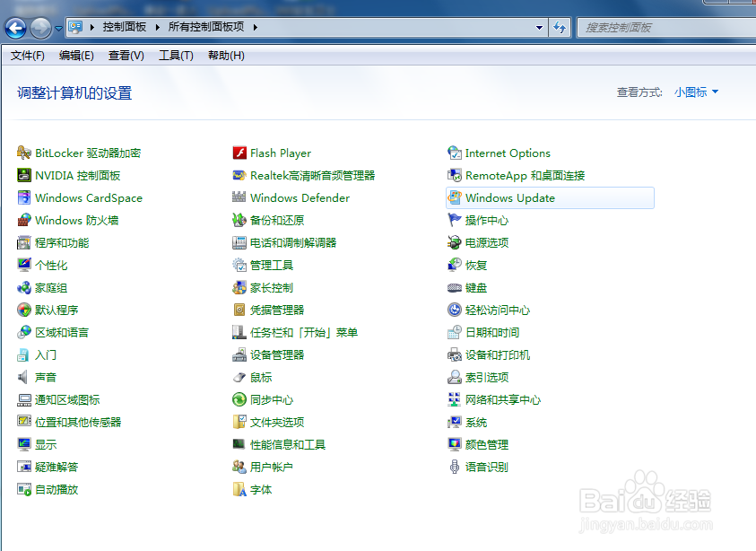Open the 查看(V) menu
This screenshot has height=551, width=756.
coord(126,56)
